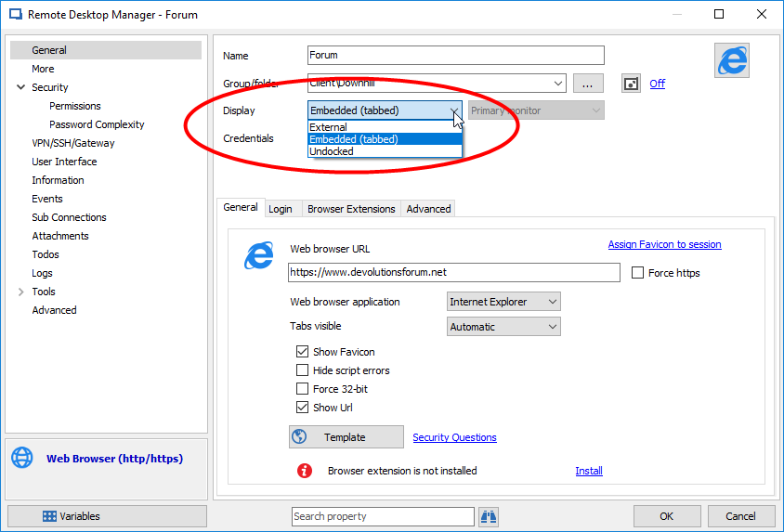Click the Remote Desktop Manager title bar icon
This screenshot has height=532, width=784.
(16, 15)
